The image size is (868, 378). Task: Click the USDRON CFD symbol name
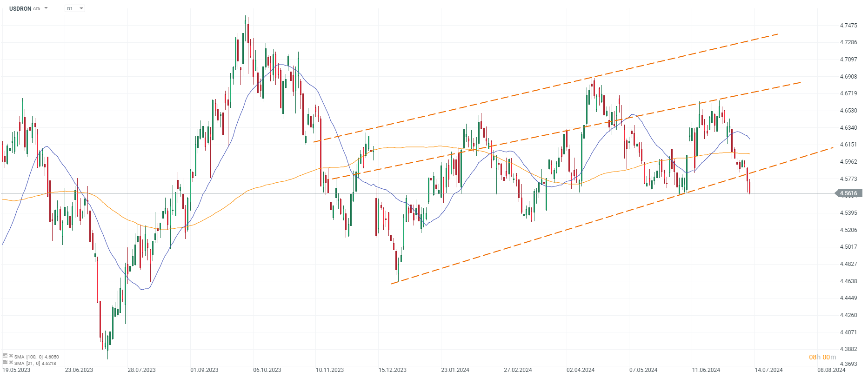pos(21,8)
